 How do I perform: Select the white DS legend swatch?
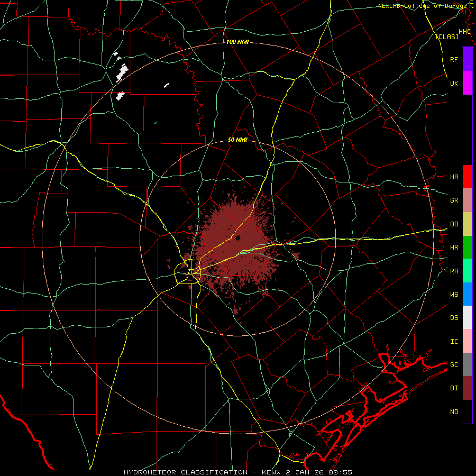[x=467, y=317]
